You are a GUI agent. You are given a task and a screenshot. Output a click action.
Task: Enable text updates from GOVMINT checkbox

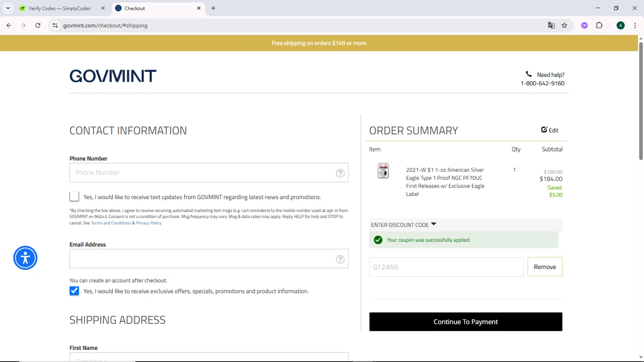coord(74,196)
